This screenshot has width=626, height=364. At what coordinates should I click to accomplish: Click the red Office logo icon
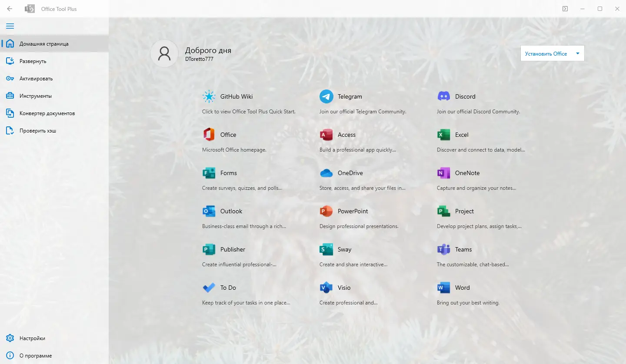[x=209, y=135]
